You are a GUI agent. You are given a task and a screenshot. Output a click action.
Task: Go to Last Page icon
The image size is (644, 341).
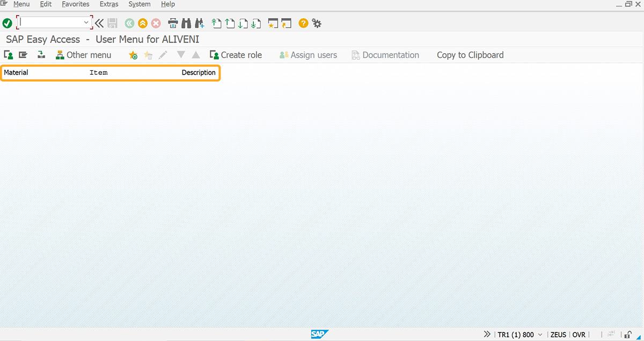click(x=257, y=23)
